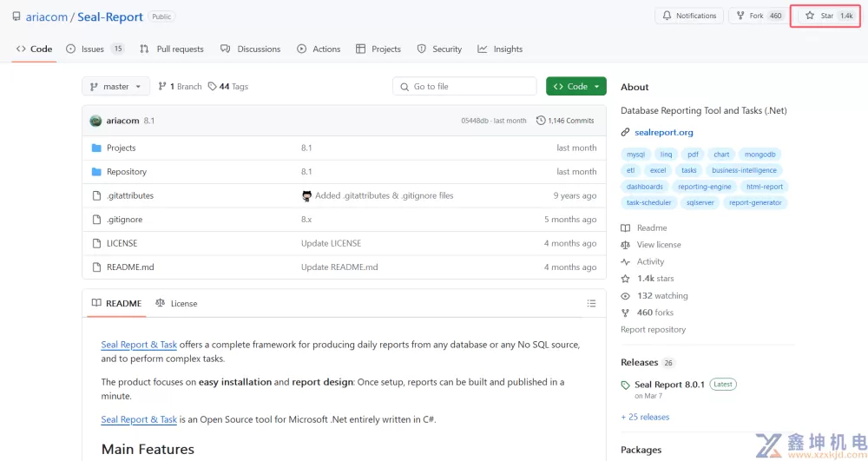Expand the master branch dropdown
868x461 pixels.
pyautogui.click(x=115, y=87)
